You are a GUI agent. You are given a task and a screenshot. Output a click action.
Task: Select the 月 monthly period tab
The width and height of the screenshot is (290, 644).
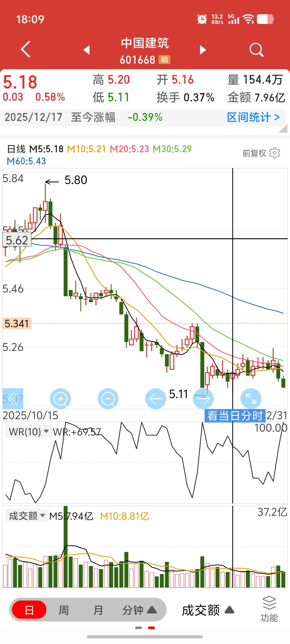(98, 610)
